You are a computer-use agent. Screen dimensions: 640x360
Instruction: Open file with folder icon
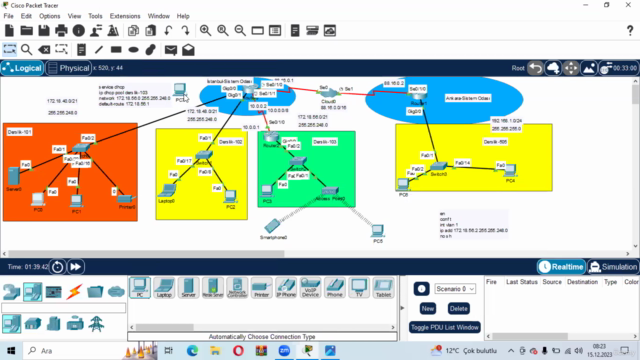click(27, 31)
